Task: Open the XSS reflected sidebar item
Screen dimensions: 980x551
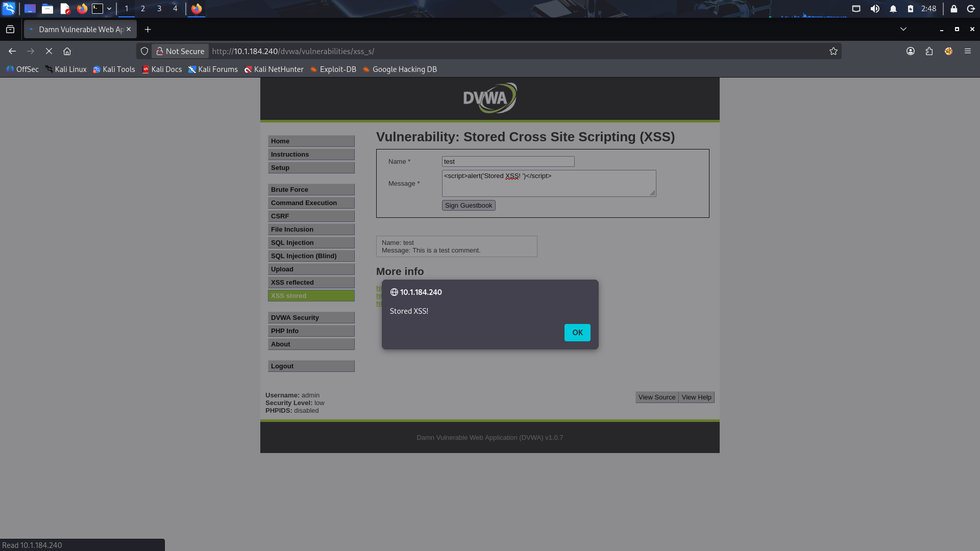Action: [311, 283]
